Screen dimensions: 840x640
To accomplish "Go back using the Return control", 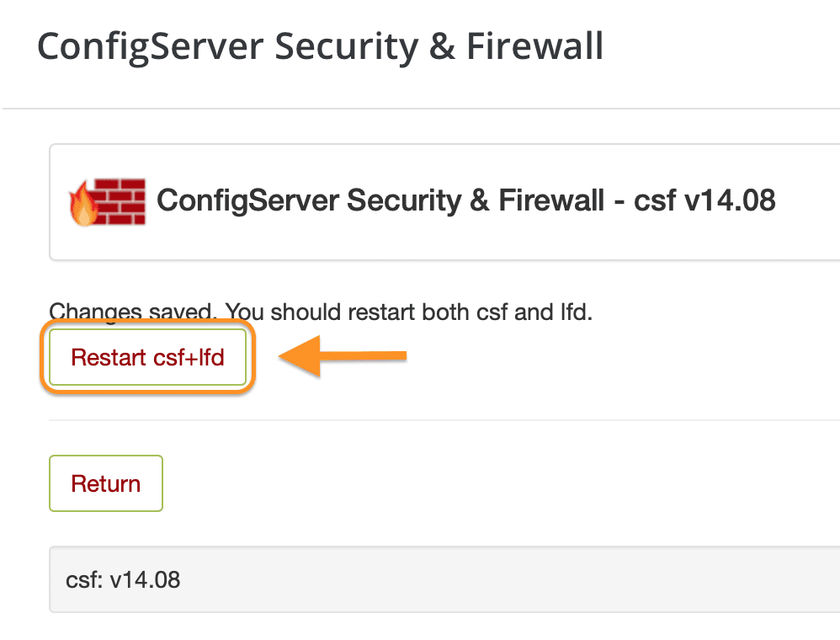I will [105, 483].
